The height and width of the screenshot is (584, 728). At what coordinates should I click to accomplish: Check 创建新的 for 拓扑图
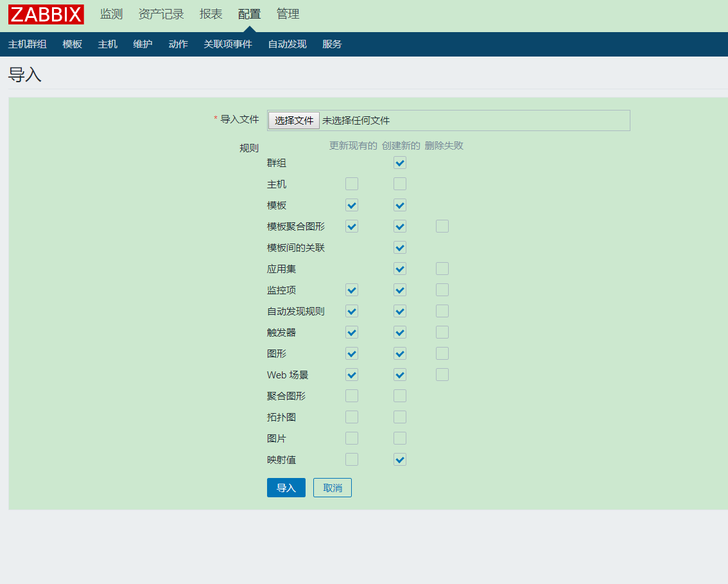coord(400,417)
